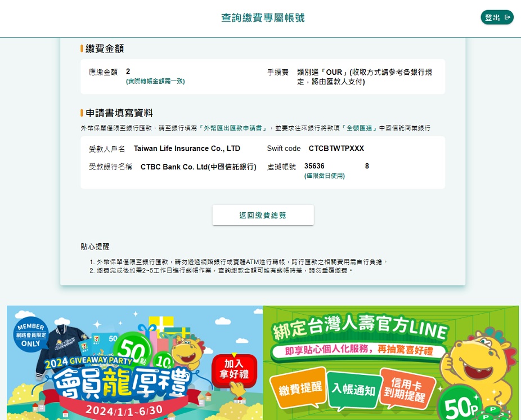Open the 2024 Giveaway Party banner
Viewport: 521px width, 420px height.
tap(134, 363)
